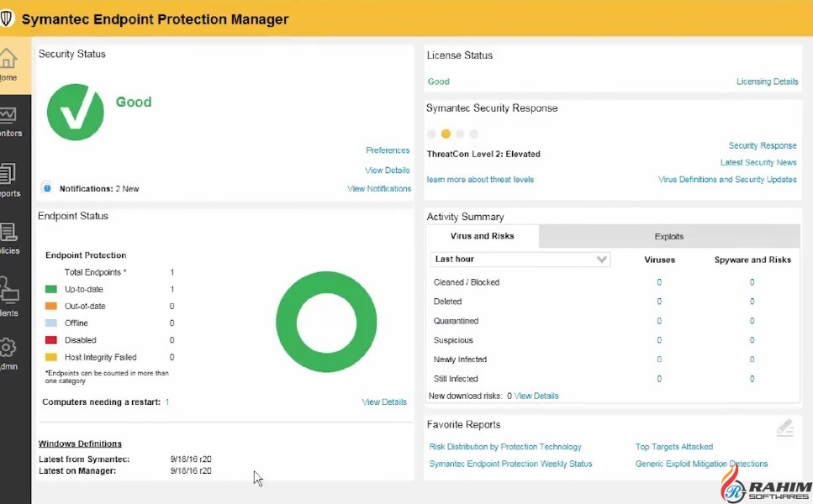The height and width of the screenshot is (504, 813).
Task: Click the Favorite Reports edit pencil icon
Action: (x=784, y=428)
